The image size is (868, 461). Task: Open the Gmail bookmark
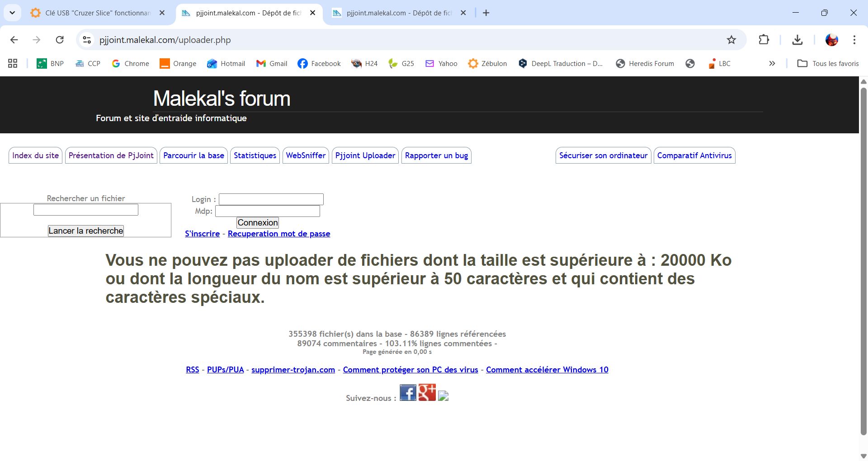click(272, 64)
